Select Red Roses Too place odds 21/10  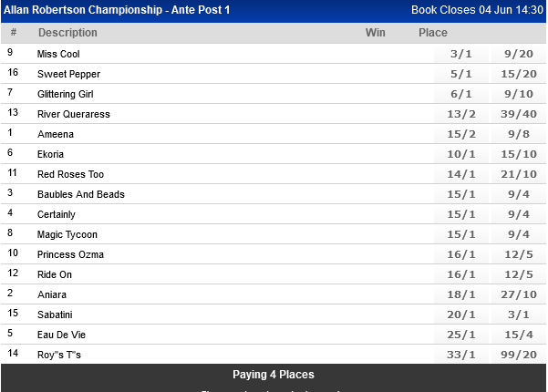point(517,174)
